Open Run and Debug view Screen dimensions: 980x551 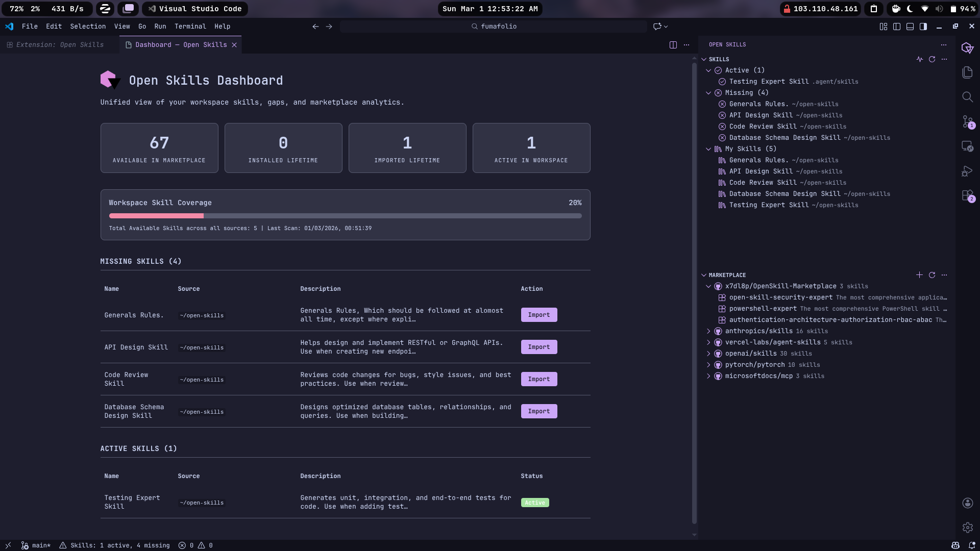coord(967,171)
